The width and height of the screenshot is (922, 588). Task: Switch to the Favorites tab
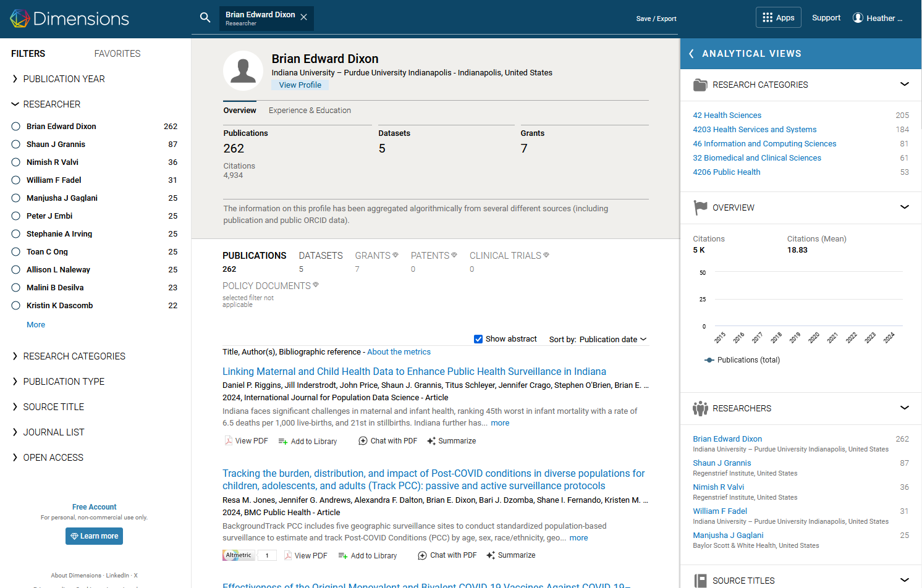click(x=117, y=54)
